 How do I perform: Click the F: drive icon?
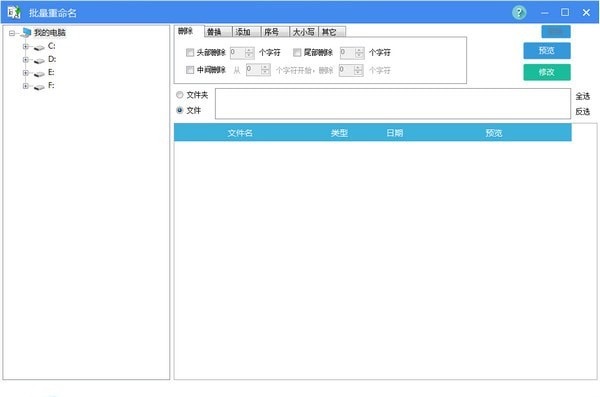(x=39, y=87)
